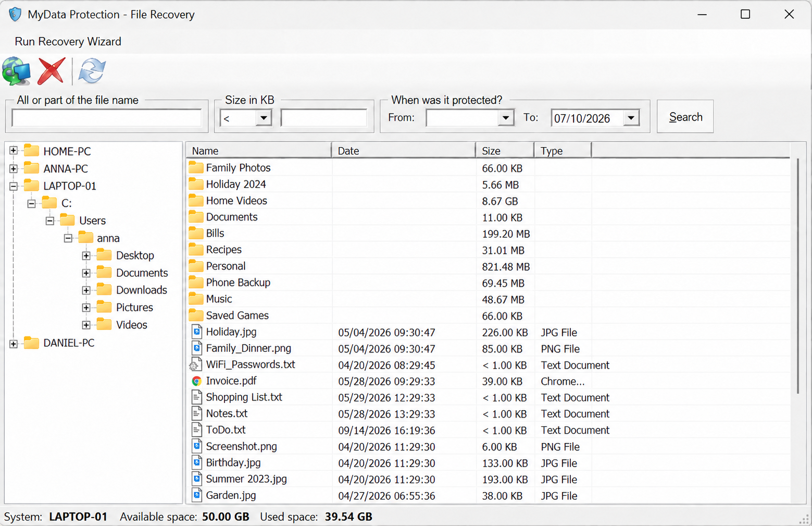Click the file name search input field

point(107,118)
